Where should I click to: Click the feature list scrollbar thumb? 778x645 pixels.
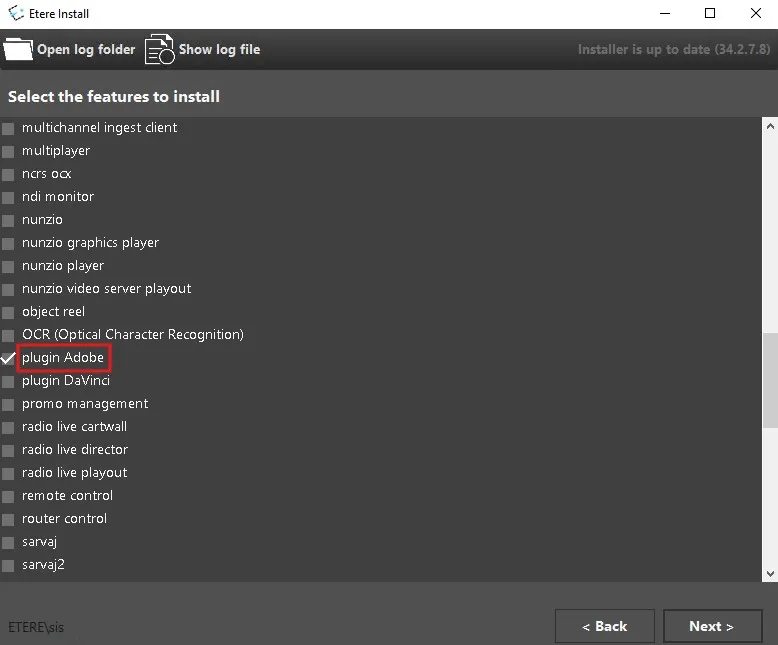770,380
